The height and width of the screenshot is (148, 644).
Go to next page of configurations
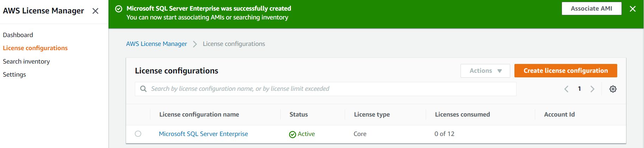pos(592,89)
